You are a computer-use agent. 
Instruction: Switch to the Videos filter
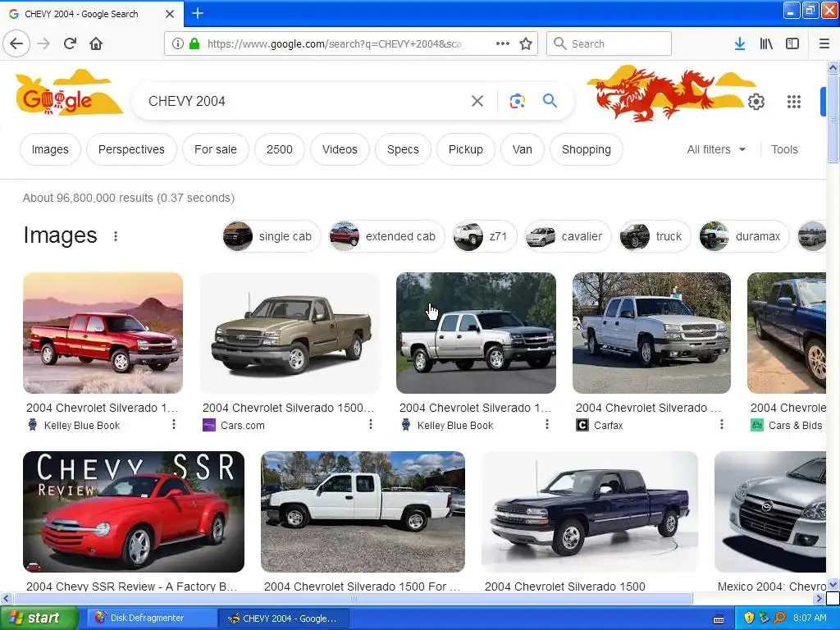(340, 149)
